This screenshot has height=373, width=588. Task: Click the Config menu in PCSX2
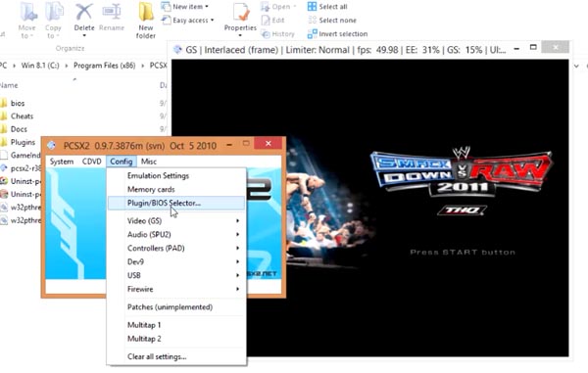tap(122, 162)
